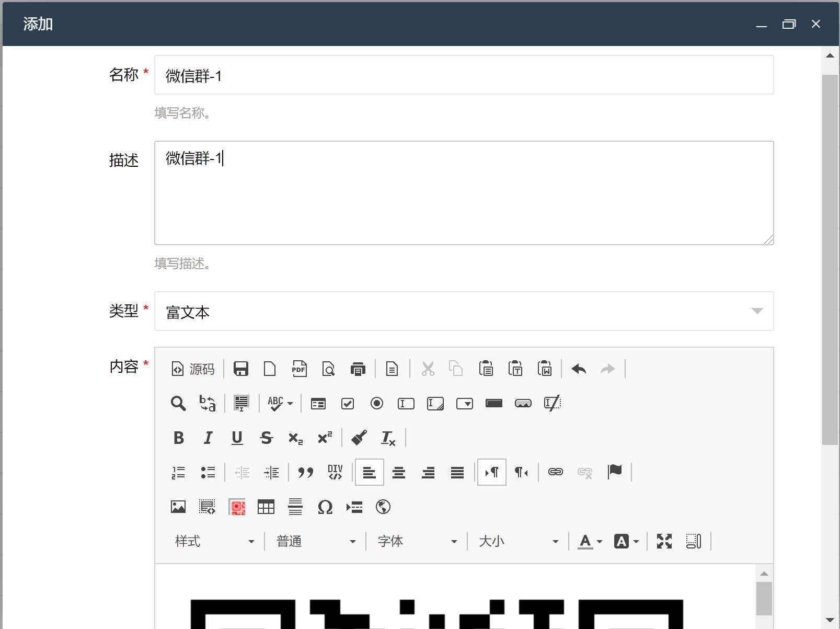840x629 pixels.
Task: Paste as plain text
Action: [515, 369]
